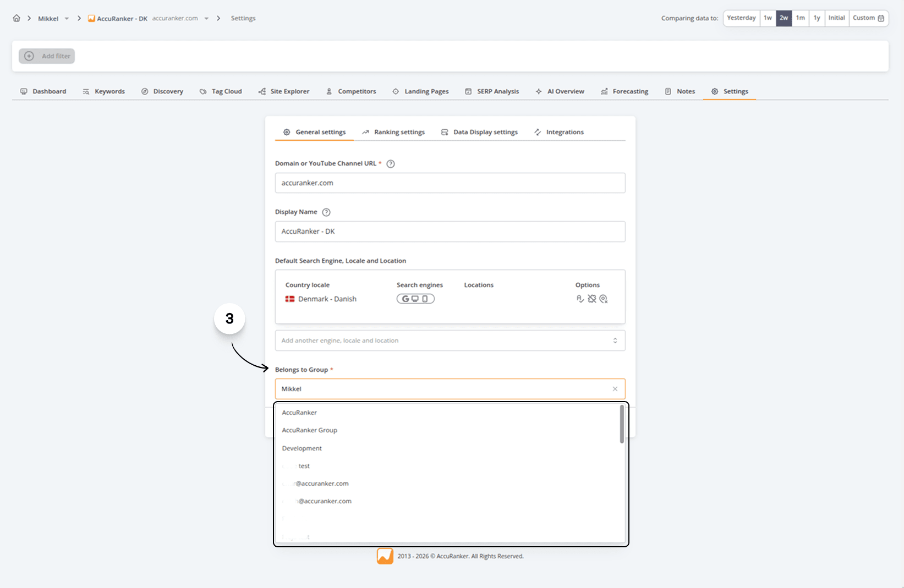This screenshot has width=904, height=588.
Task: Switch to Ranking settings sub-tab
Action: 393,132
